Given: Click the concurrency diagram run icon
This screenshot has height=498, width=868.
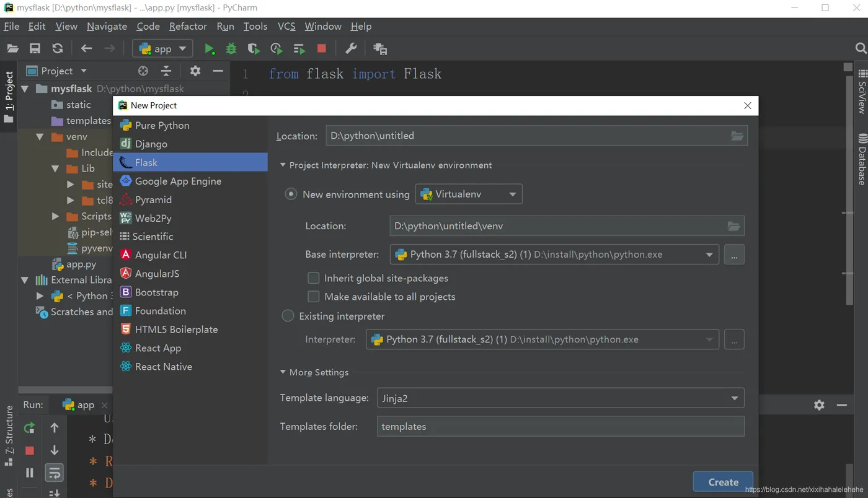Looking at the screenshot, I should 299,49.
